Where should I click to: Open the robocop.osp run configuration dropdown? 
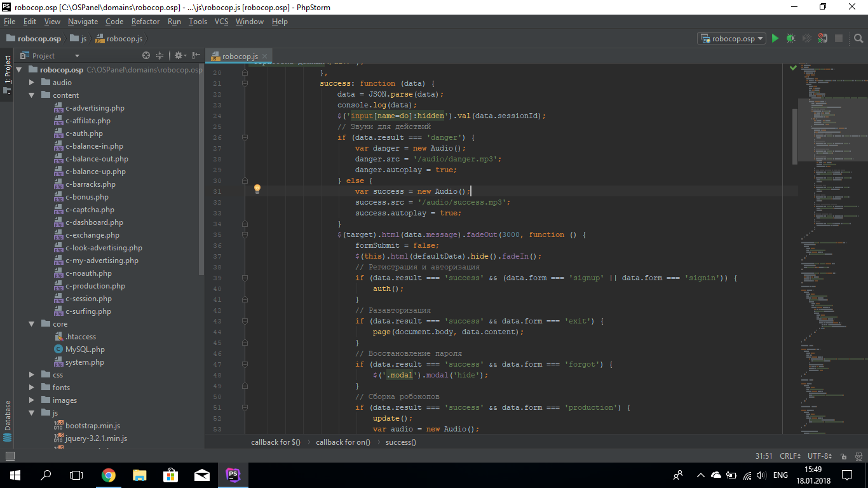(731, 39)
